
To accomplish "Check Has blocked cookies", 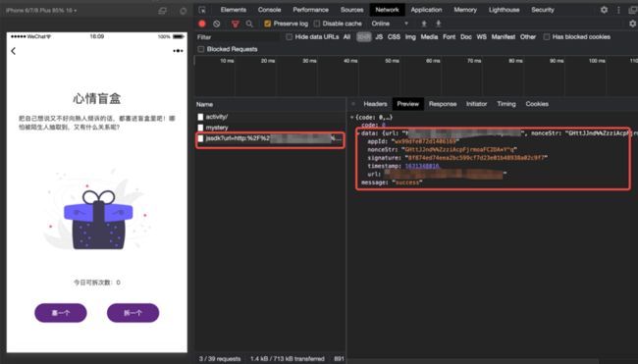I will [547, 37].
